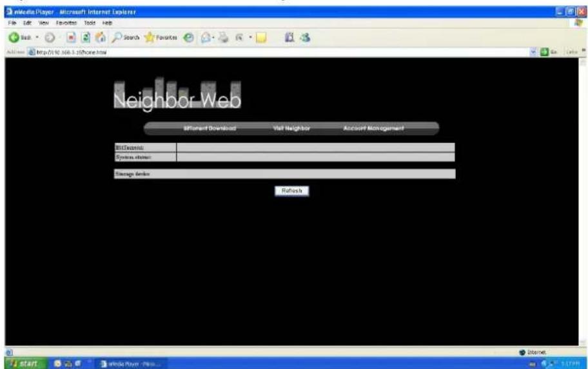Open the Help menu
The image size is (588, 369).
[x=107, y=23]
